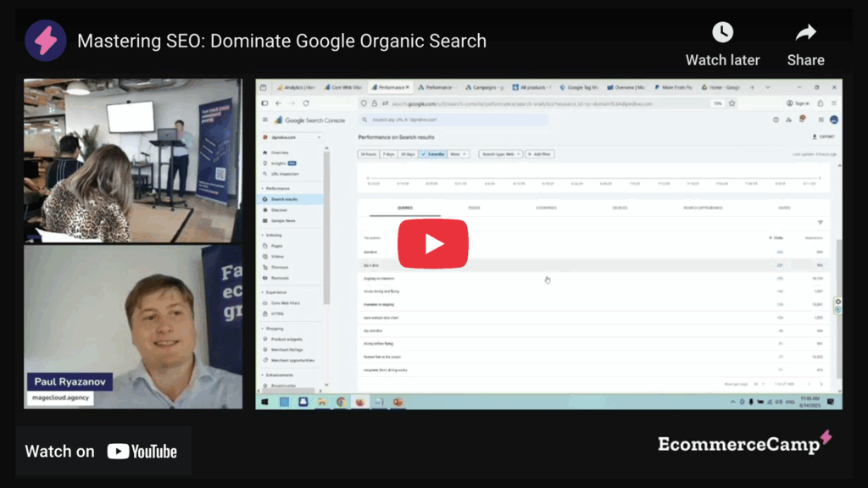This screenshot has width=868, height=488.
Task: Click the Google Search Console logo
Action: point(310,120)
